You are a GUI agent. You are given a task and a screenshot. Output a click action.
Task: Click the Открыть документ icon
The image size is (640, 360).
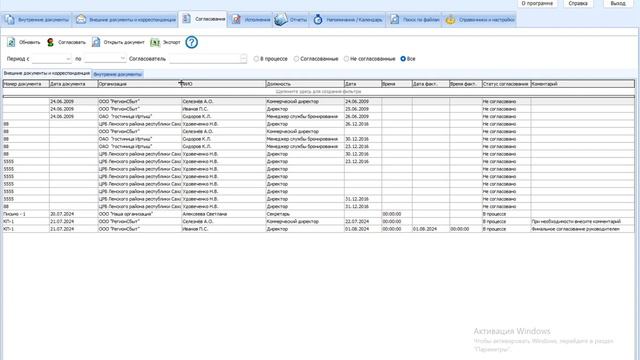(x=96, y=42)
